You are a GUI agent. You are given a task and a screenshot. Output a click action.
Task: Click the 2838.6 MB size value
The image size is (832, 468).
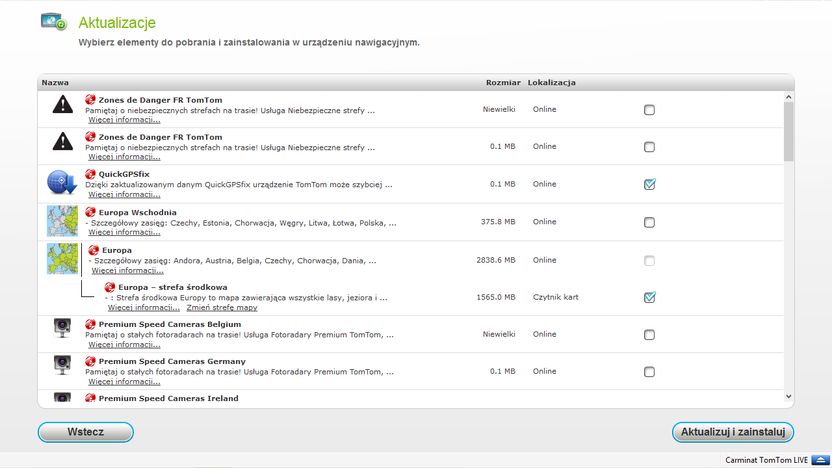coord(496,260)
